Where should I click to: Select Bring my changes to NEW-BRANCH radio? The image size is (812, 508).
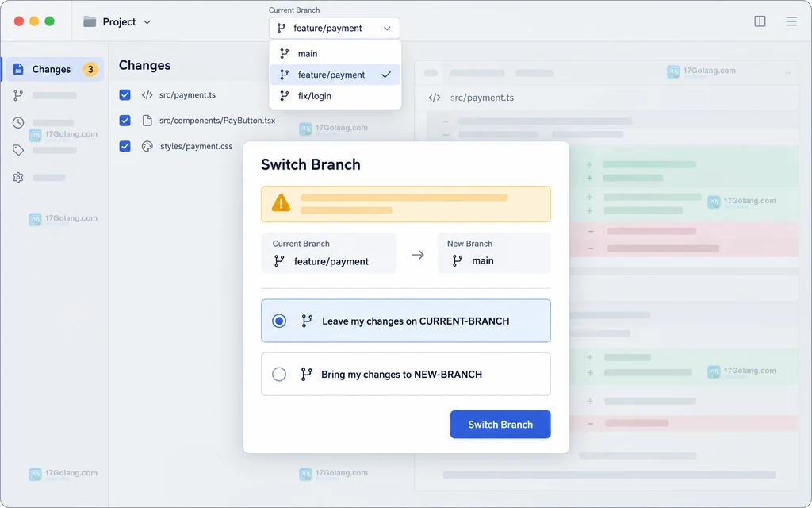click(x=279, y=375)
